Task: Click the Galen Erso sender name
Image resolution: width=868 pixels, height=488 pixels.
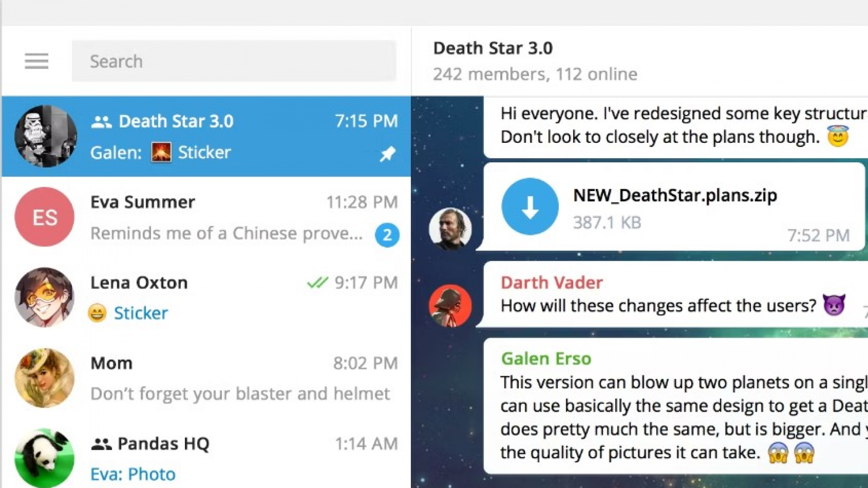Action: 546,359
